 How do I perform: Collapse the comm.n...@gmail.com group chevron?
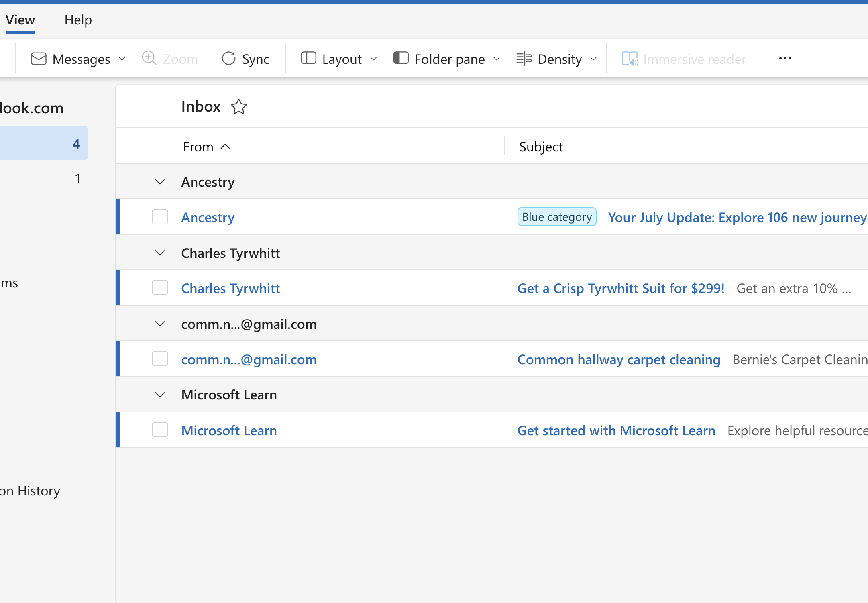pos(160,324)
